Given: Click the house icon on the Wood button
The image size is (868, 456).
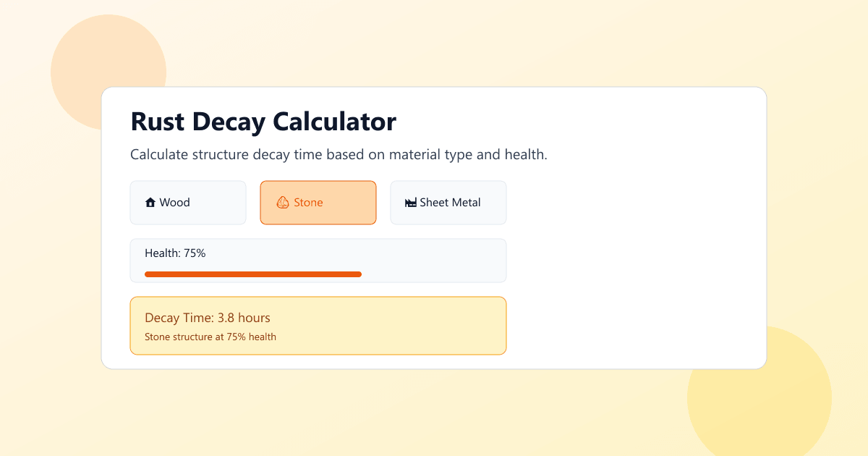Looking at the screenshot, I should tap(151, 203).
